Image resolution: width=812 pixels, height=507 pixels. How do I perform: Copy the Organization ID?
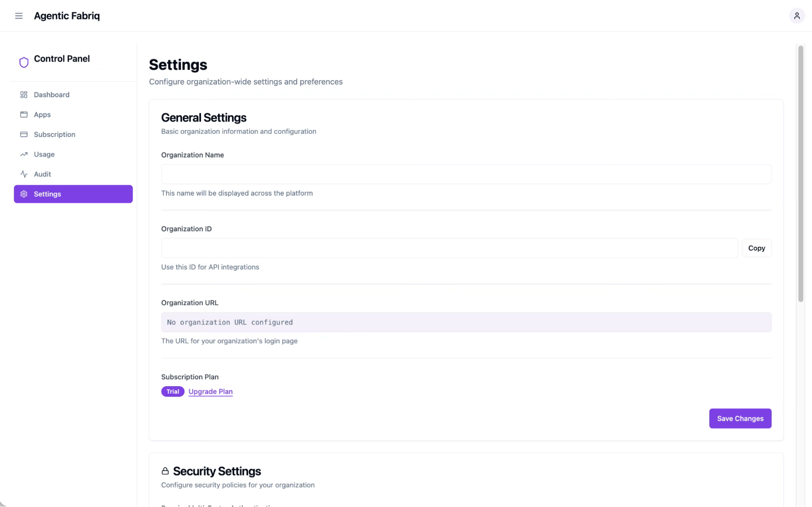pyautogui.click(x=756, y=248)
